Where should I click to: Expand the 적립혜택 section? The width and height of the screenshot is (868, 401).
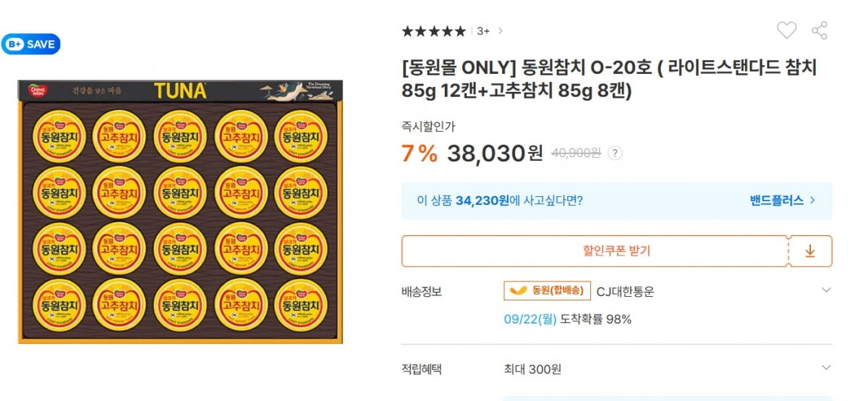point(827,368)
